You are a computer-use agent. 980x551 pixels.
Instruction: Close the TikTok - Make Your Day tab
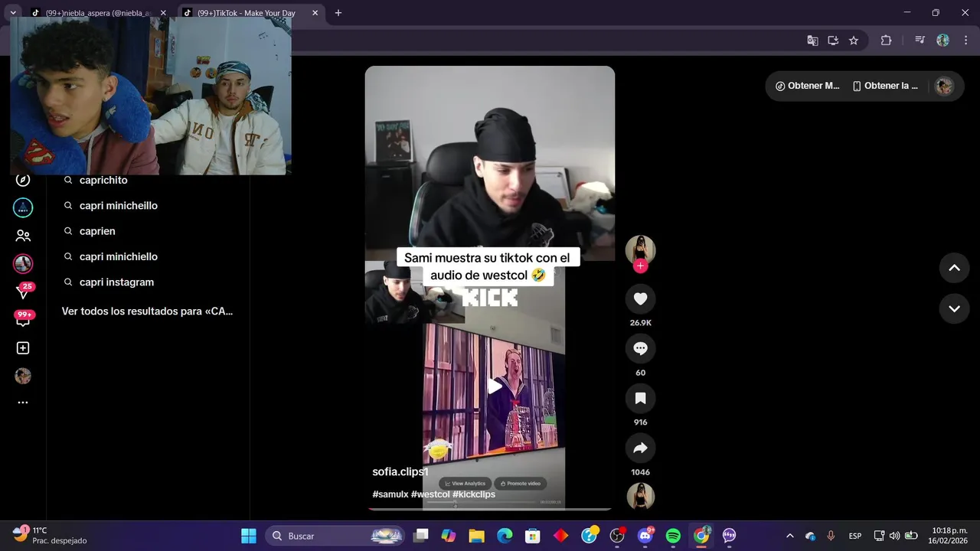315,13
